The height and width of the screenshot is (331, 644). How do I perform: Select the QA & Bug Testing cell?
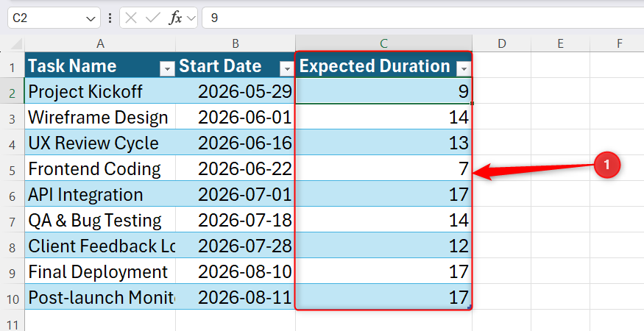(100, 219)
